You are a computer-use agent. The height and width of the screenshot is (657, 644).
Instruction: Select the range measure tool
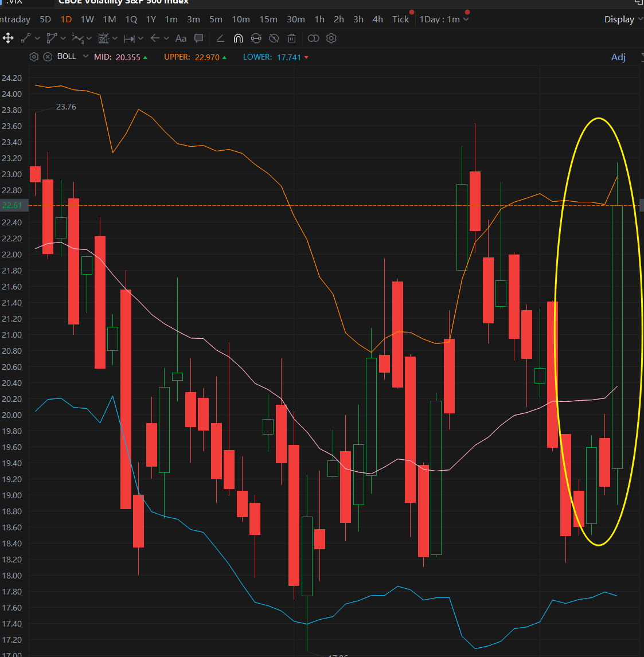tap(130, 39)
